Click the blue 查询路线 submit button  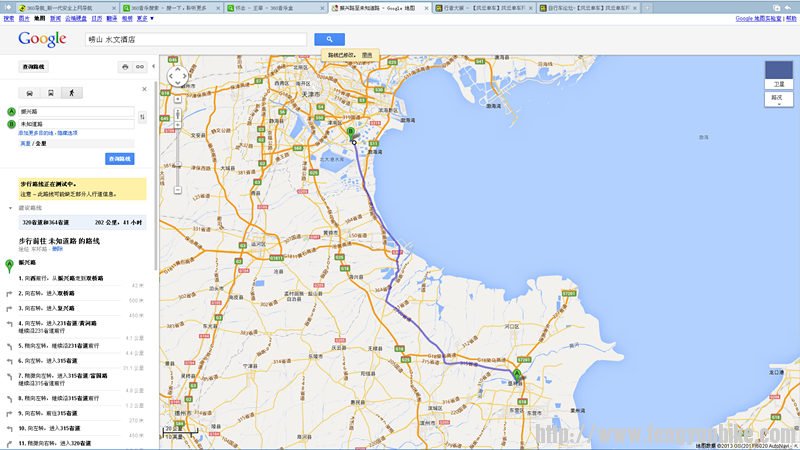click(119, 159)
